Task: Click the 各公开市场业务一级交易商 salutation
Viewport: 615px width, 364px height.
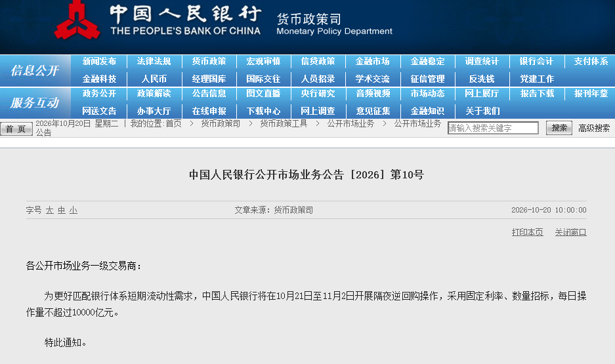Action: [x=83, y=266]
